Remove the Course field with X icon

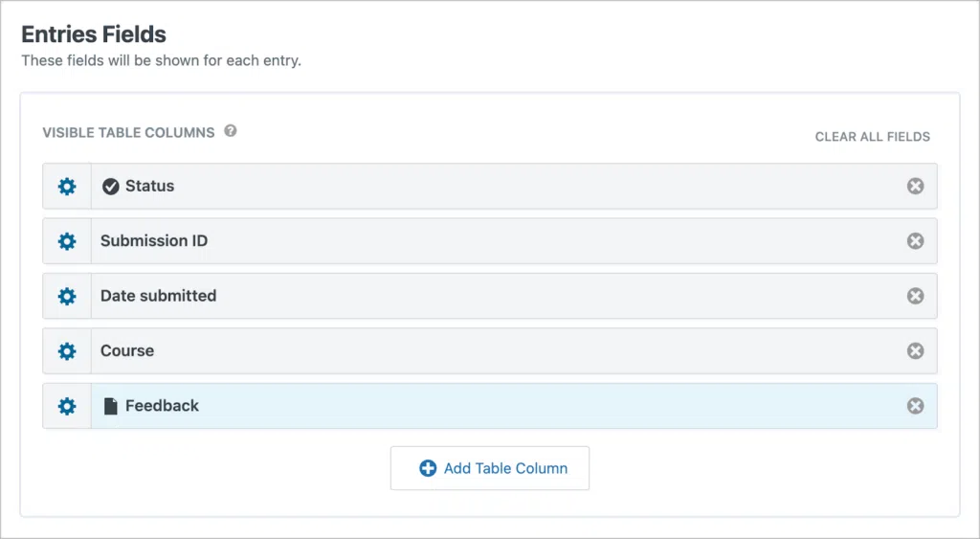[916, 350]
